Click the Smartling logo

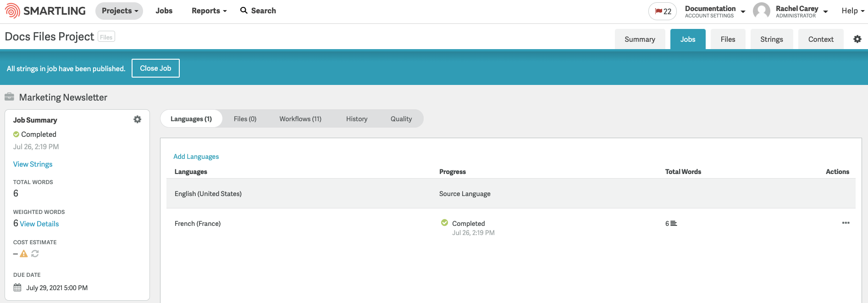coord(45,11)
